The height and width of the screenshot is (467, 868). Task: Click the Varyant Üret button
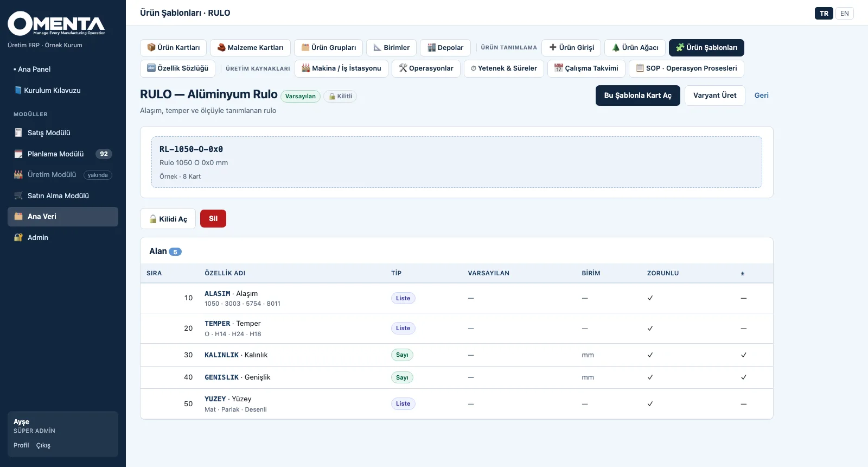(x=715, y=96)
